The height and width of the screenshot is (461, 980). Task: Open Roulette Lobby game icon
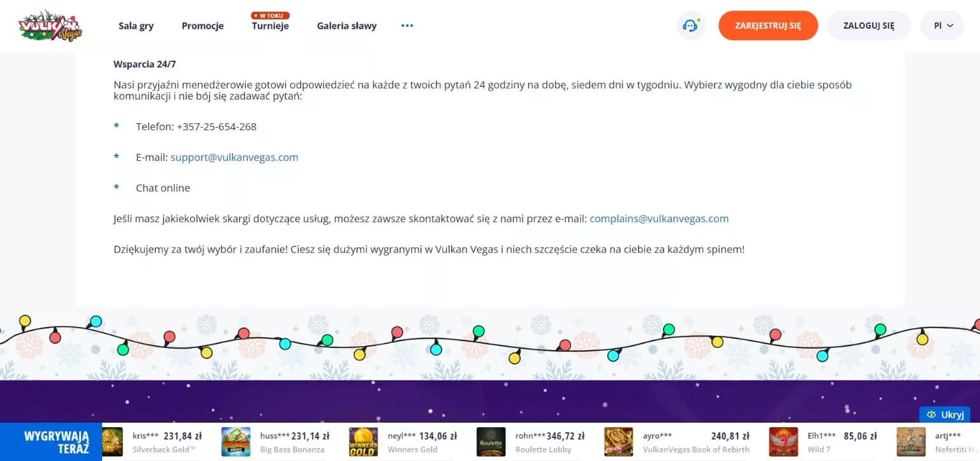[x=491, y=442]
